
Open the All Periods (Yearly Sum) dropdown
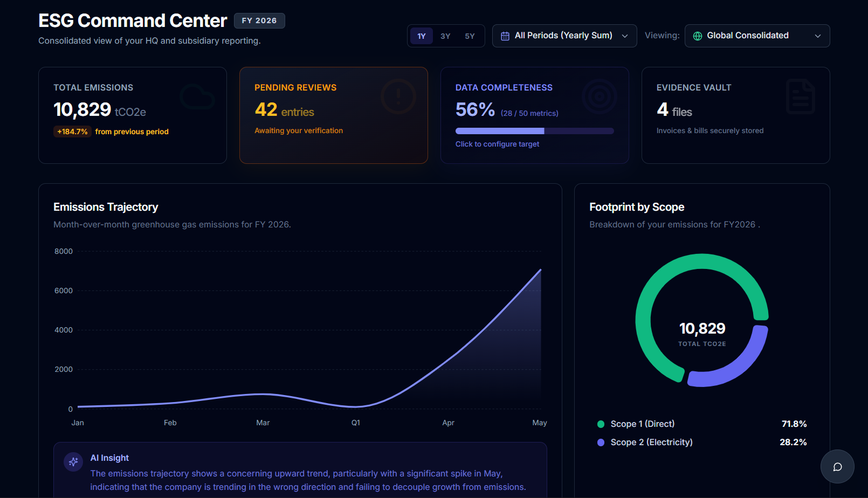563,36
